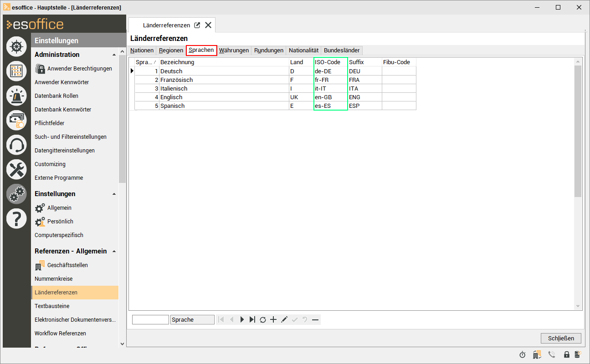Open the ship's wheel navigation module in the sidebar
590x364 pixels.
pos(16,46)
